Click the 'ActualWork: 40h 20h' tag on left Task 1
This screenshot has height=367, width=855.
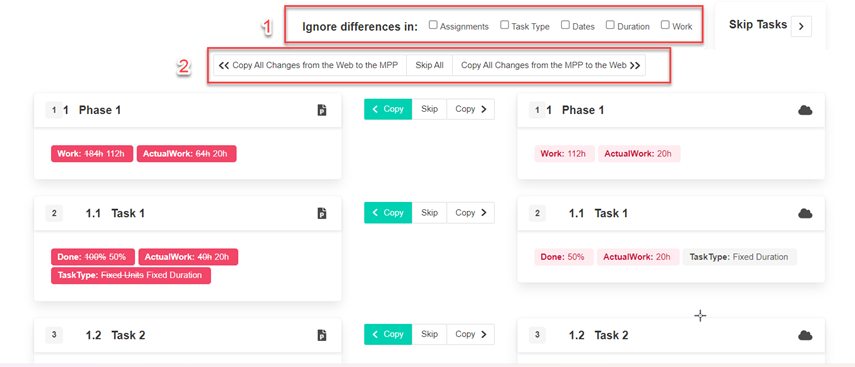tap(188, 257)
